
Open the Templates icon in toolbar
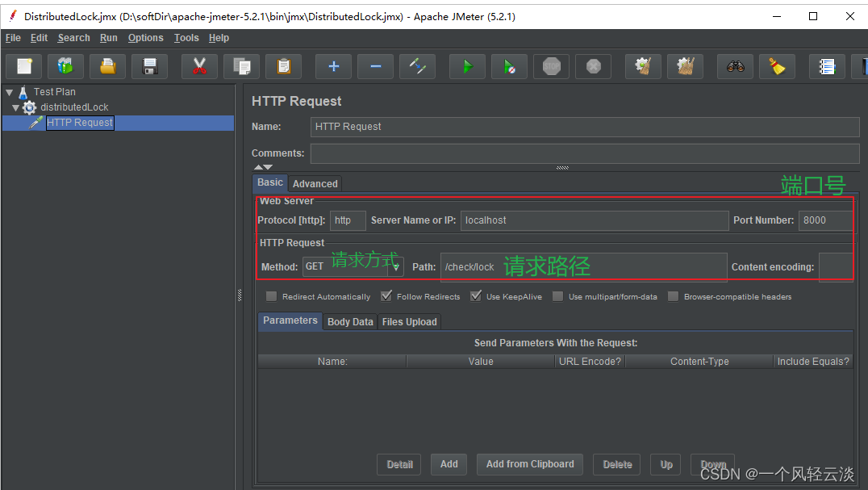[66, 67]
